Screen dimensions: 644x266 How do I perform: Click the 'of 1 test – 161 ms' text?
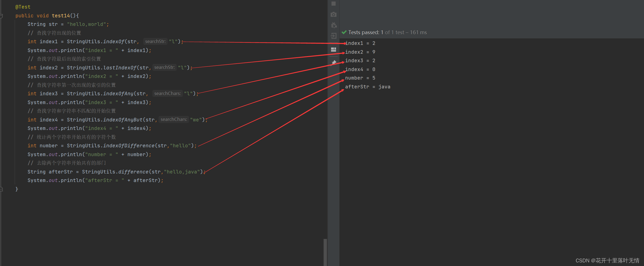[x=406, y=32]
